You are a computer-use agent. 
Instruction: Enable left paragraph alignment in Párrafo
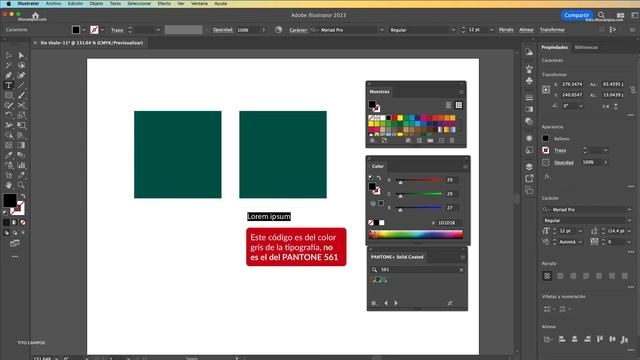click(547, 276)
